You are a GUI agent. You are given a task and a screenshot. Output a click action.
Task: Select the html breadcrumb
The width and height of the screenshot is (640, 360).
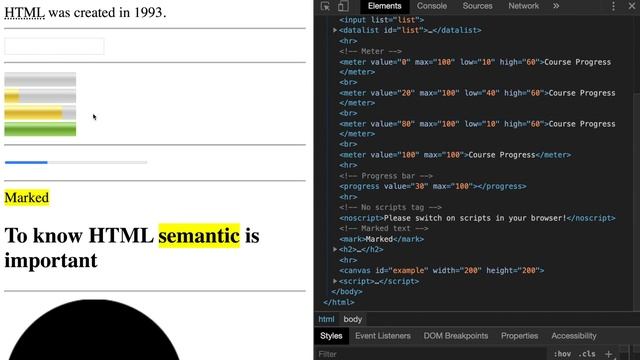[x=326, y=319]
